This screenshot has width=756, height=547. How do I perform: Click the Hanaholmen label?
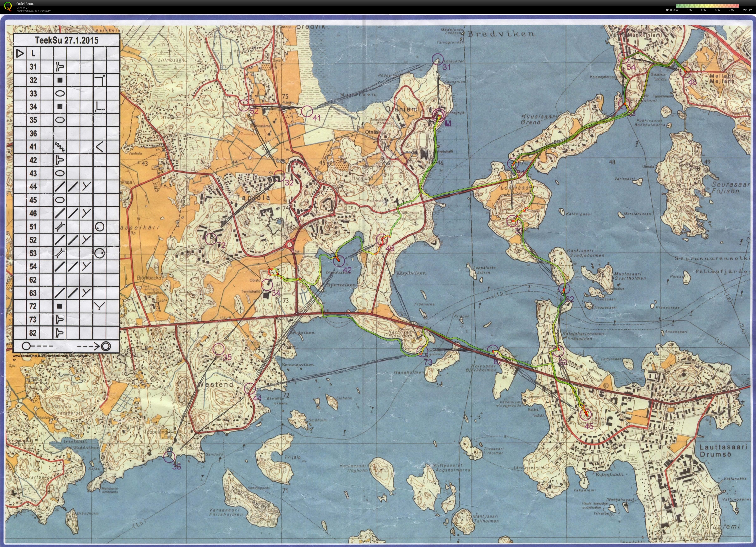pos(409,372)
